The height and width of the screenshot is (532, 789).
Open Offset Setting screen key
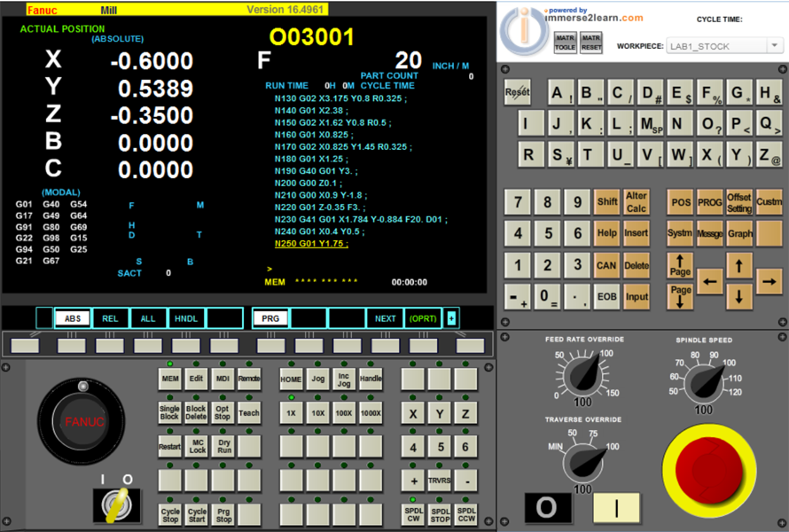[739, 202]
